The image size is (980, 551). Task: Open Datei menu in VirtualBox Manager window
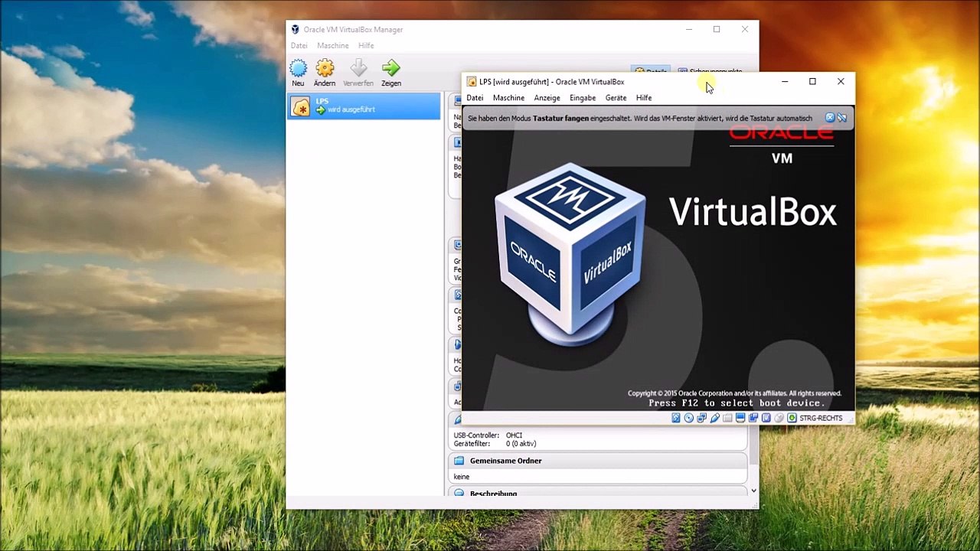click(x=299, y=46)
